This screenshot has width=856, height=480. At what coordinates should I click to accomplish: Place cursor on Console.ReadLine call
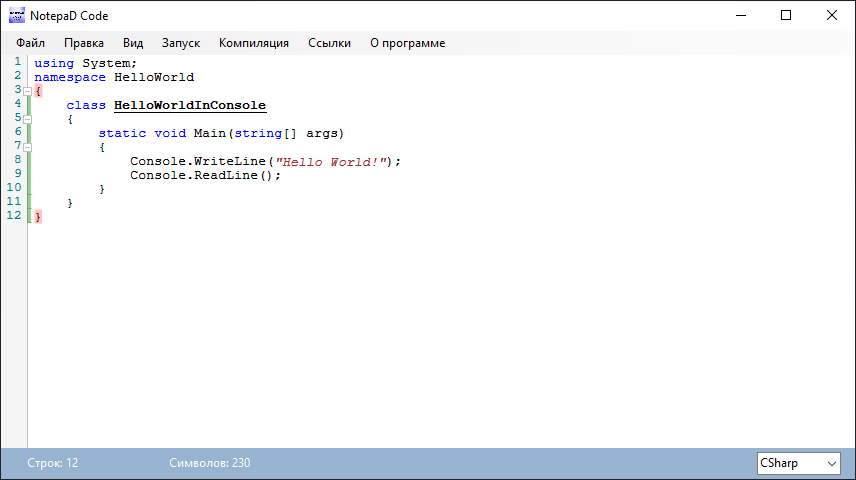205,175
